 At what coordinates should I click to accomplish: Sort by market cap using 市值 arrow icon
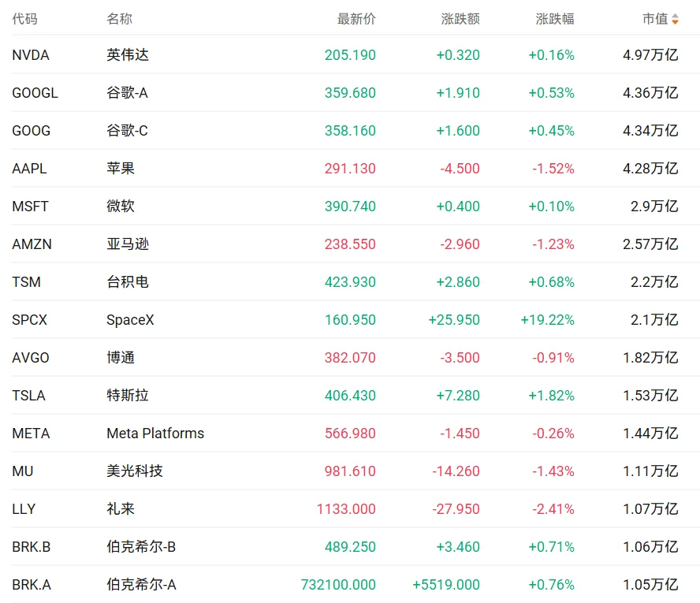(x=675, y=19)
